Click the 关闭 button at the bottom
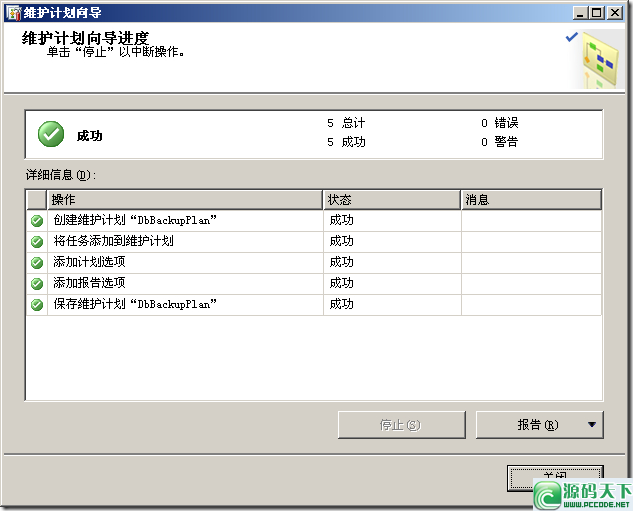This screenshot has height=511, width=633. (555, 478)
